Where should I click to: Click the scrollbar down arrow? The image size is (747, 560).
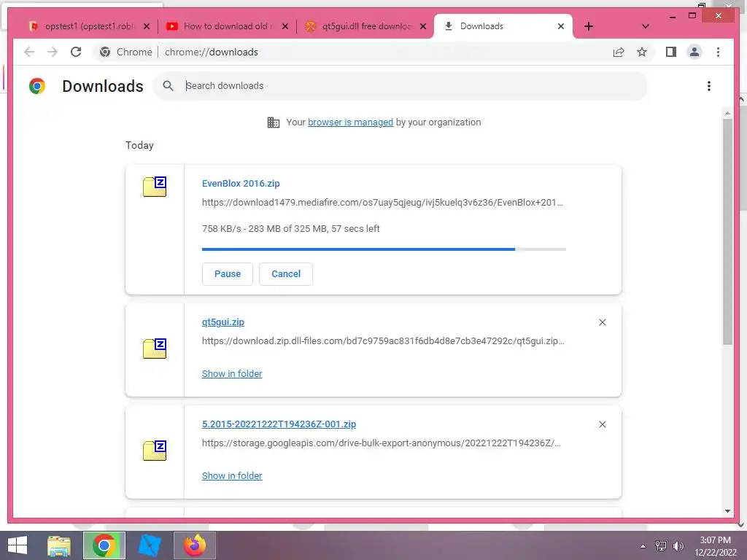727,511
